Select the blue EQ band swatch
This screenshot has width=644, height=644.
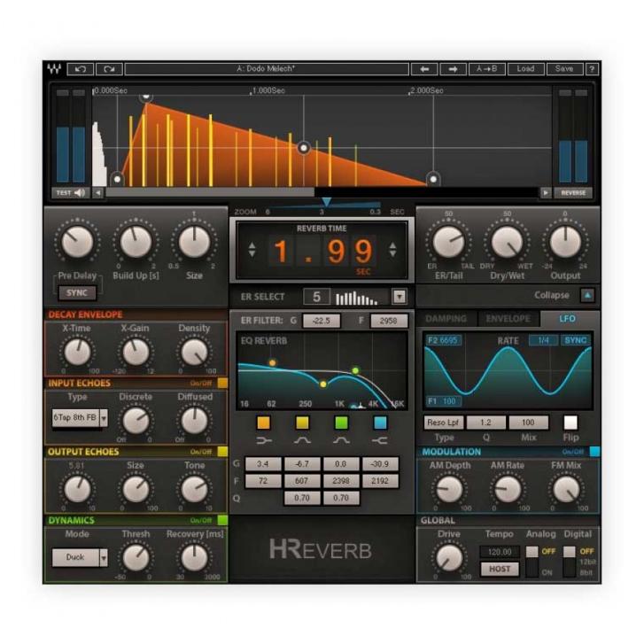[x=380, y=423]
